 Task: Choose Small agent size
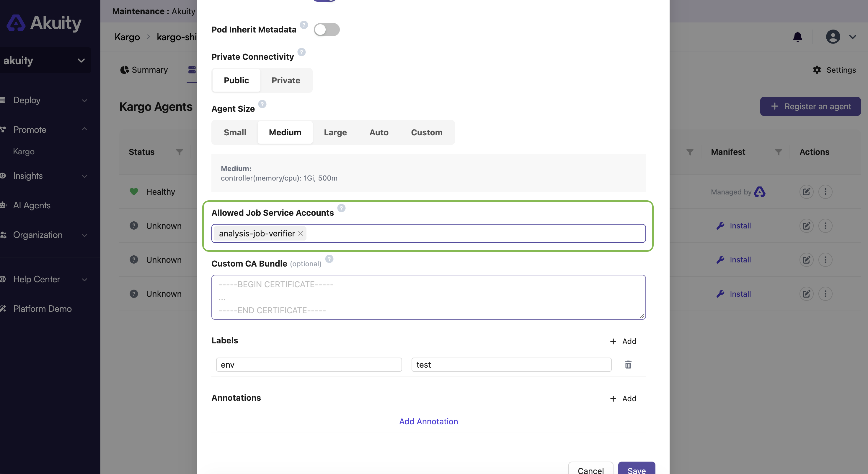pos(235,132)
